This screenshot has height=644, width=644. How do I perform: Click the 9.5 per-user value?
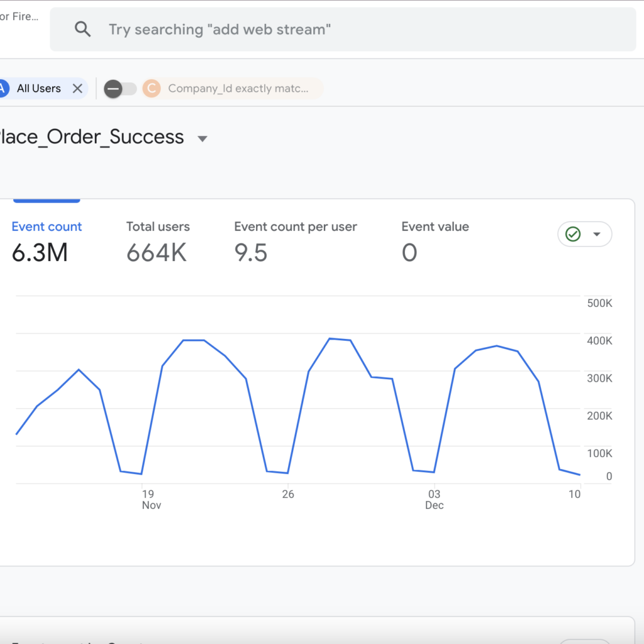250,252
